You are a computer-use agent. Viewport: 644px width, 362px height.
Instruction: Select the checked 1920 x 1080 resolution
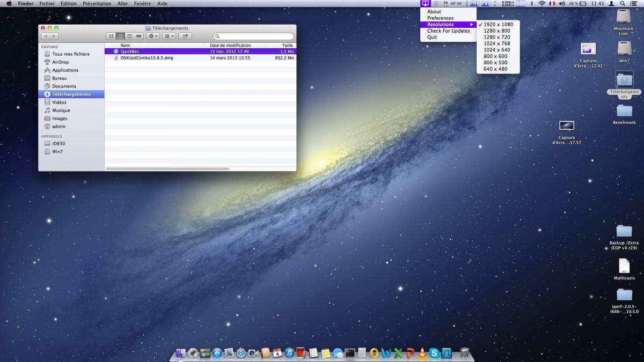point(498,24)
